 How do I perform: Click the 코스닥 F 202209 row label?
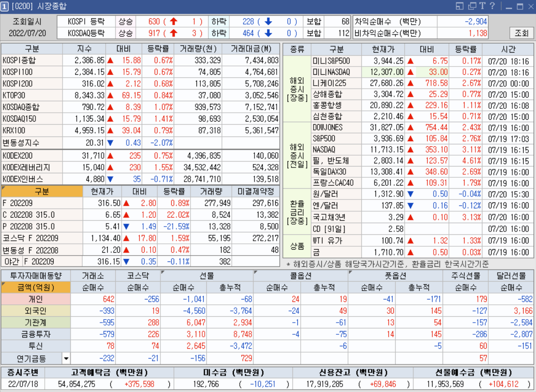pos(42,238)
